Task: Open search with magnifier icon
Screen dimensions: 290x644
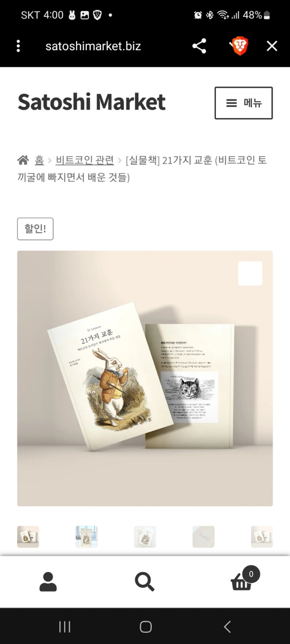Action: 144,582
